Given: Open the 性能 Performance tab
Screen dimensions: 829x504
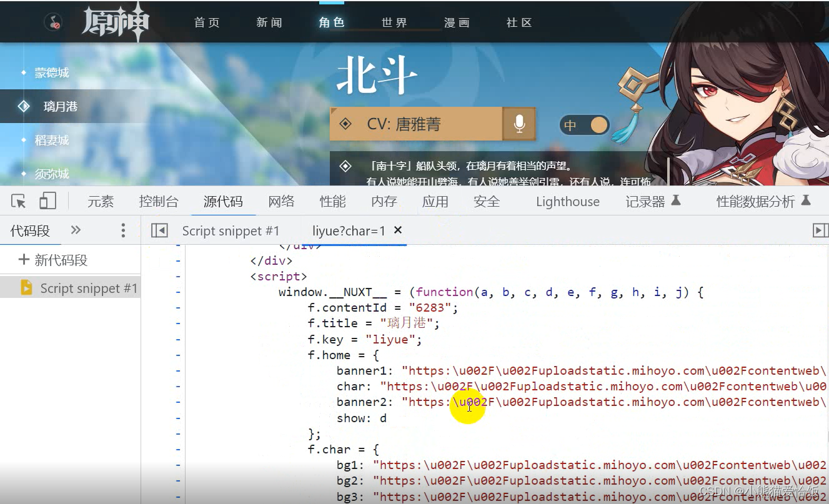Looking at the screenshot, I should [332, 201].
